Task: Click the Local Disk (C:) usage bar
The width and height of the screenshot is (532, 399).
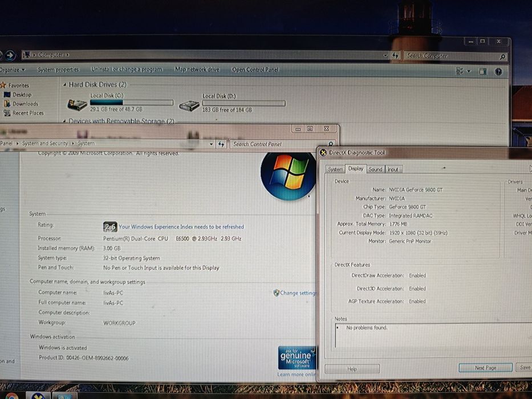Action: tap(132, 103)
